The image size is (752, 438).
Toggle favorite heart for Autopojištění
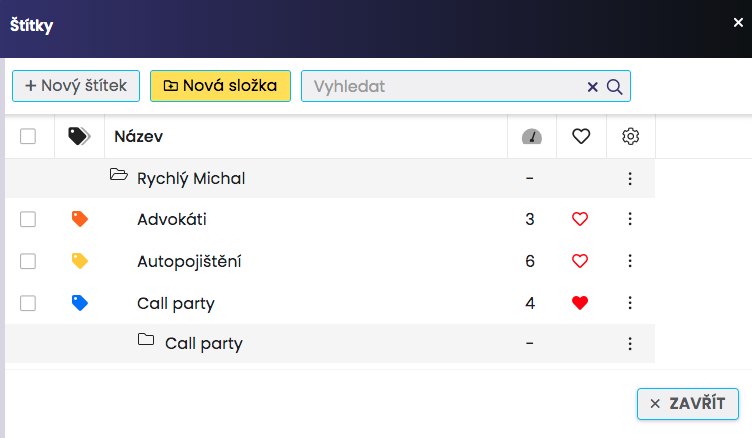click(x=580, y=261)
